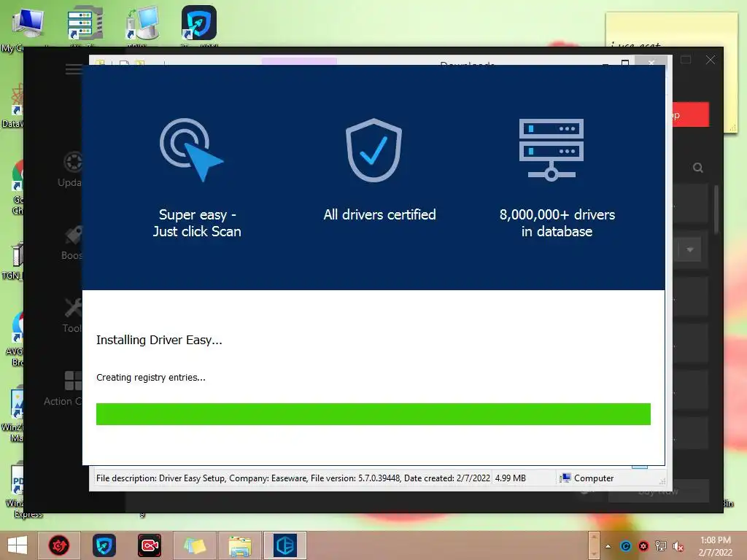Viewport: 747px width, 560px height.
Task: Click 'Creating registry entries...' status text
Action: (150, 377)
